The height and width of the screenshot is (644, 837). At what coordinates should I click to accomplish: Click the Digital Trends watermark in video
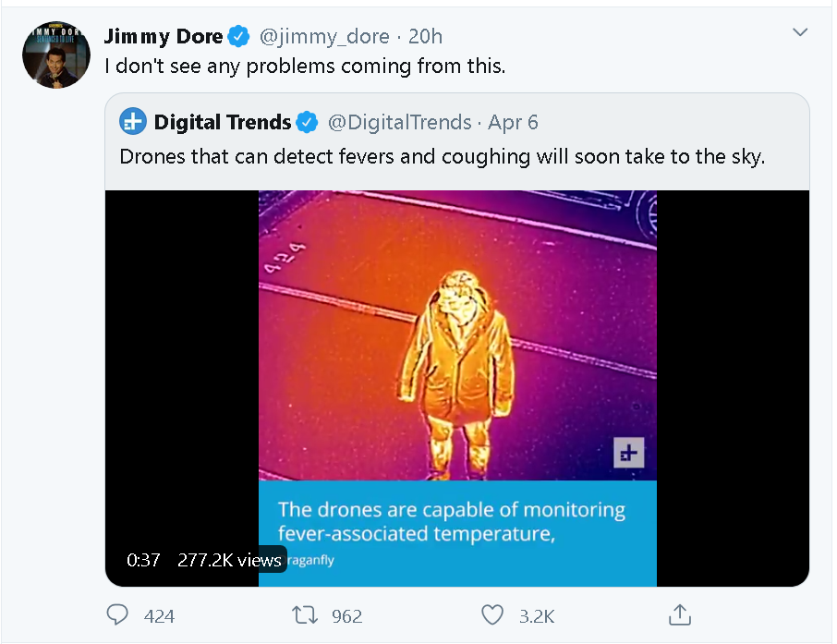[628, 453]
